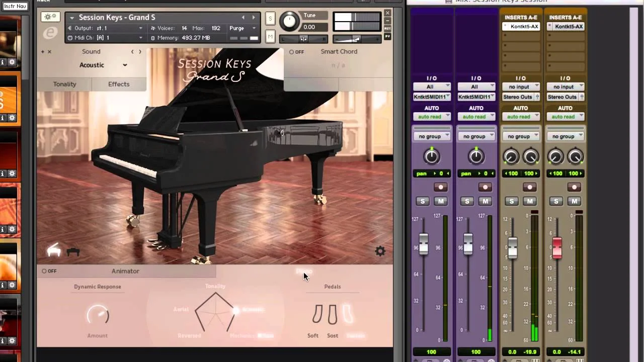
Task: Open the piano settings gear
Action: [x=380, y=251]
